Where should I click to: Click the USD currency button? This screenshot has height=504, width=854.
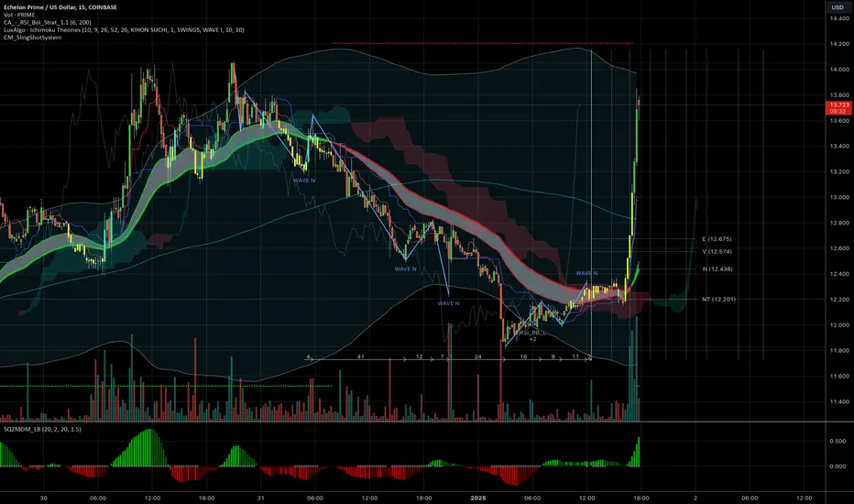(838, 7)
